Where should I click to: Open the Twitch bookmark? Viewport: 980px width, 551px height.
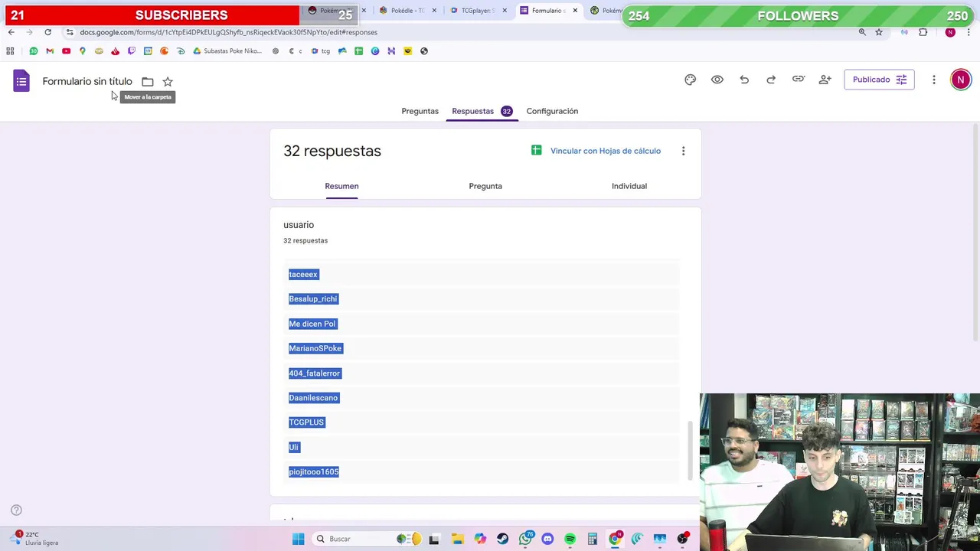coord(132,51)
